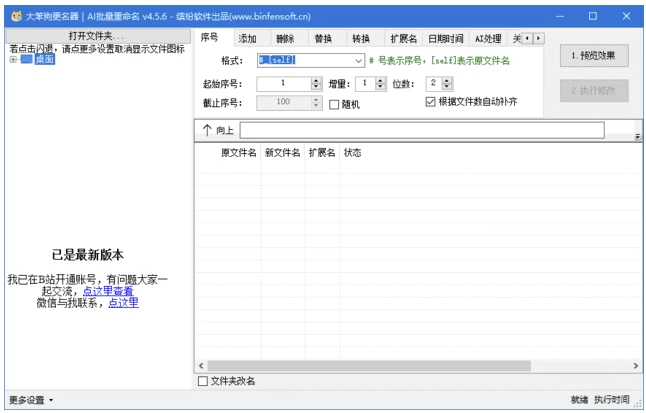Increase 起始序号 with the up spinner
646x413 pixels.
[314, 80]
